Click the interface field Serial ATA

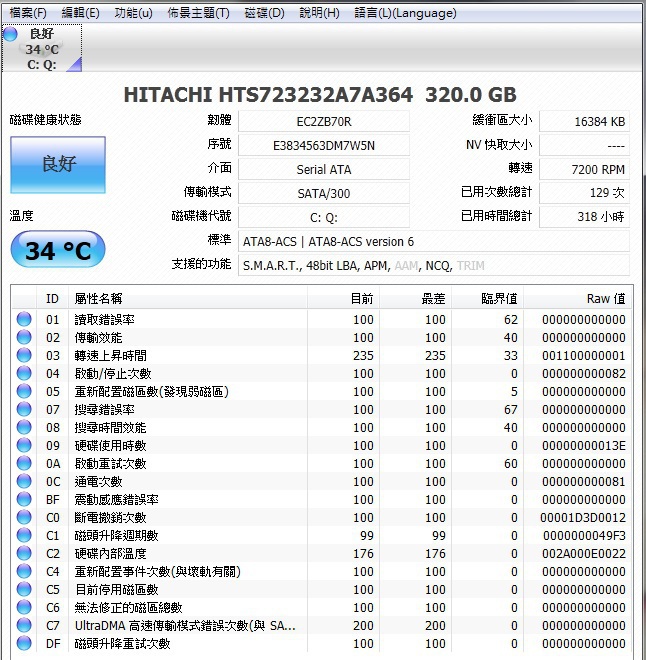[x=324, y=169]
